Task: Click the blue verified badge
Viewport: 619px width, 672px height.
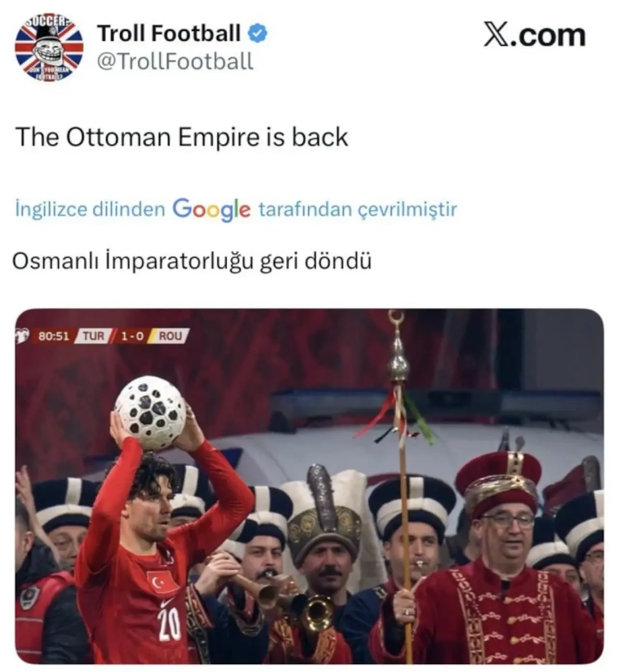Action: [258, 33]
